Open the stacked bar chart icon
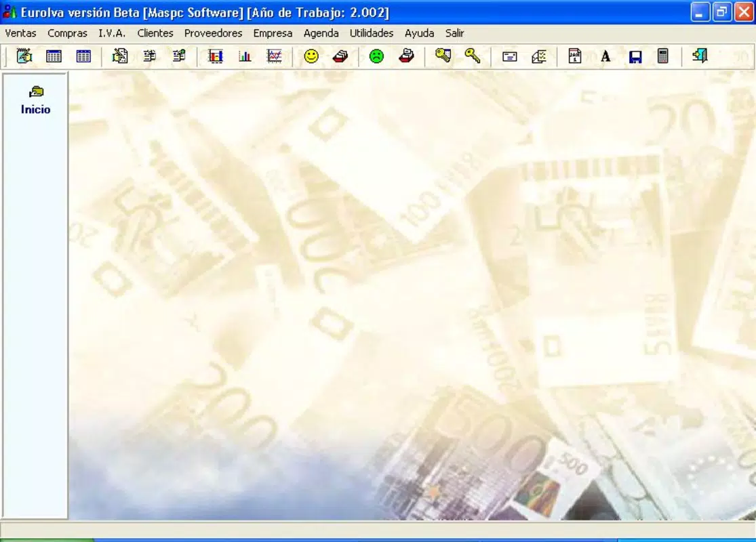The width and height of the screenshot is (756, 542). pos(215,56)
